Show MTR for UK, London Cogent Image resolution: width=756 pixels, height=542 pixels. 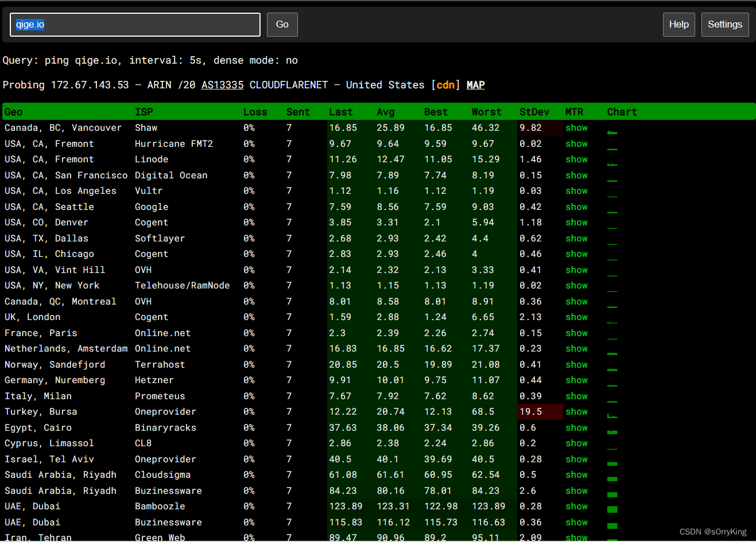[576, 317]
